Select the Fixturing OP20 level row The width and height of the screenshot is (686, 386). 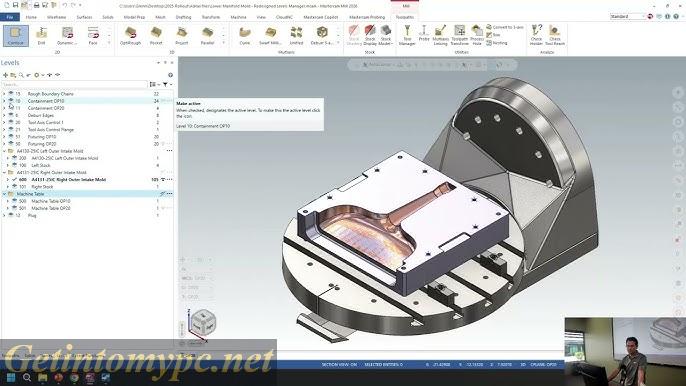pyautogui.click(x=87, y=144)
